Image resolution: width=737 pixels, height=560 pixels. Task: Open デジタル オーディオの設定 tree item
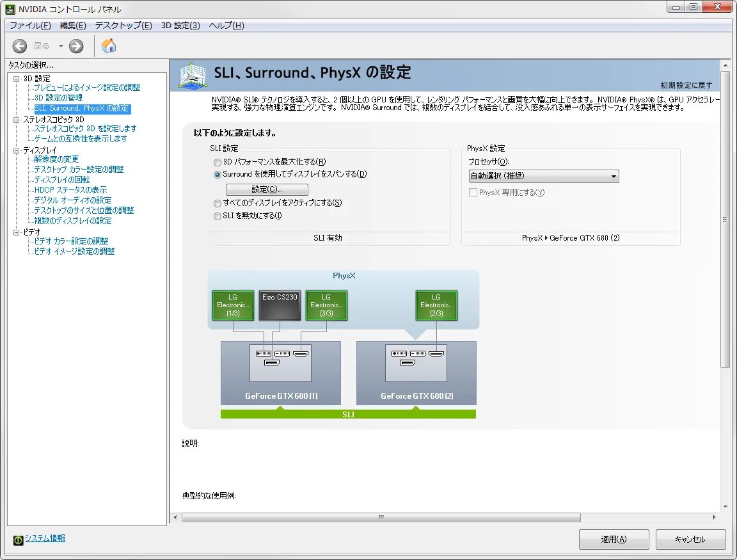(73, 200)
